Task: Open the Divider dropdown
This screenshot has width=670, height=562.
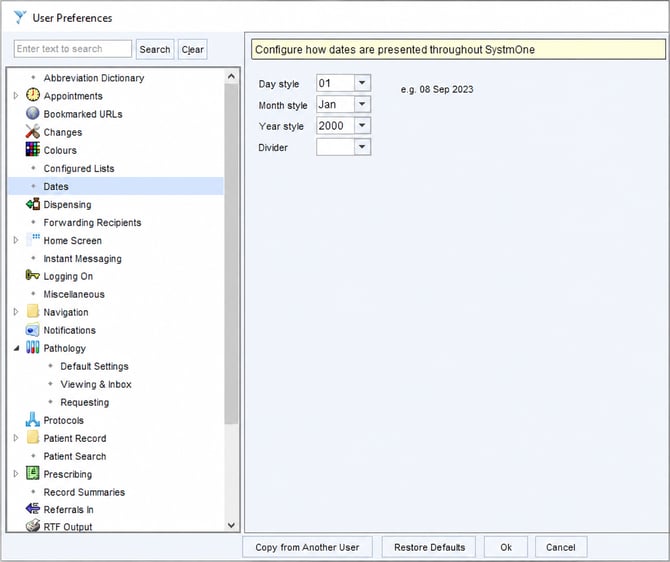Action: tap(362, 147)
